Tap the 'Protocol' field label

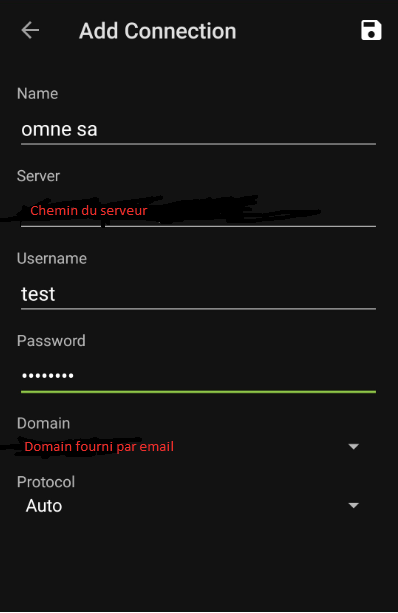pos(46,482)
